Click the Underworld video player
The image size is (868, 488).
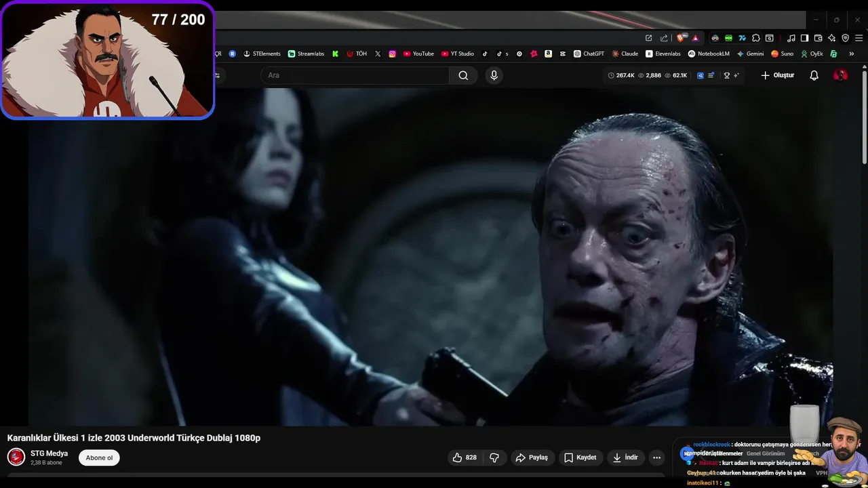pos(431,257)
